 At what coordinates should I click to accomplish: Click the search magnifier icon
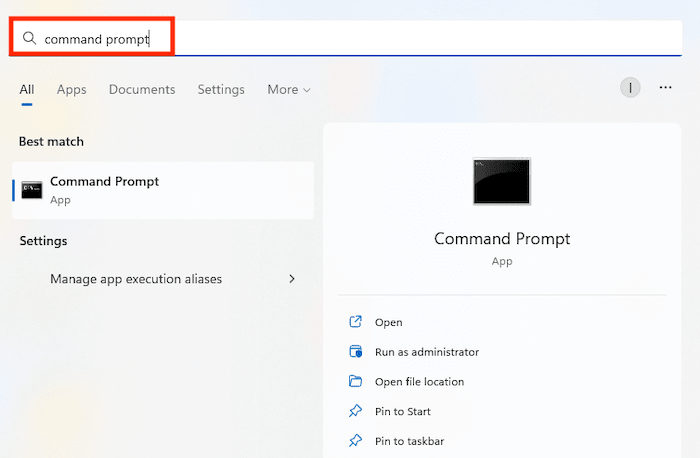tap(29, 38)
